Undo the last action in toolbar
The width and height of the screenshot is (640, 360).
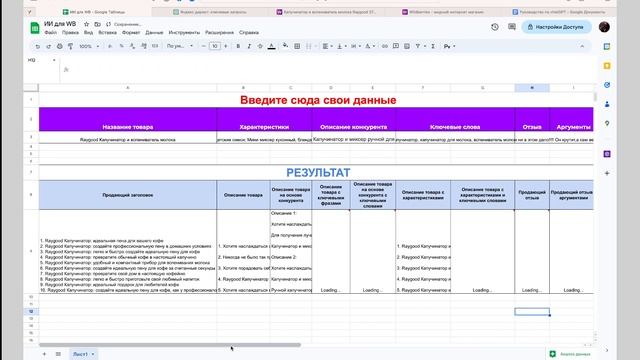pyautogui.click(x=38, y=47)
